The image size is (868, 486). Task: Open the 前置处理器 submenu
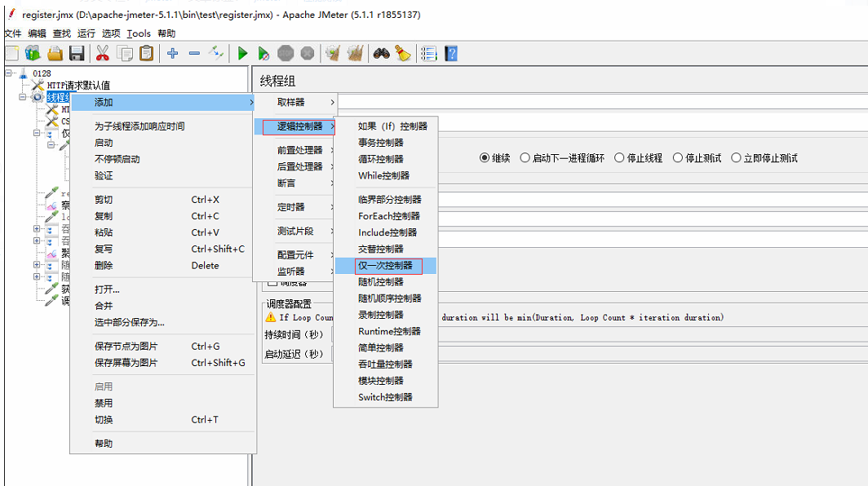point(294,150)
